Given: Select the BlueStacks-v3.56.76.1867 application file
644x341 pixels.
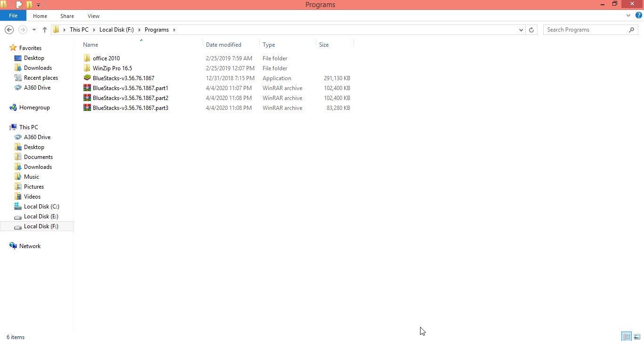Looking at the screenshot, I should click(123, 78).
